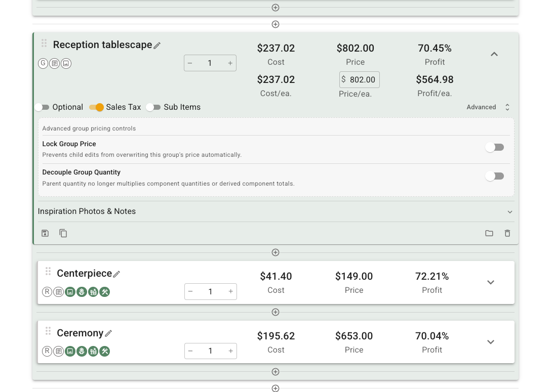Click the plus circle directly below the Ceremony card
Screen dimensions: 551x392
[x=275, y=372]
